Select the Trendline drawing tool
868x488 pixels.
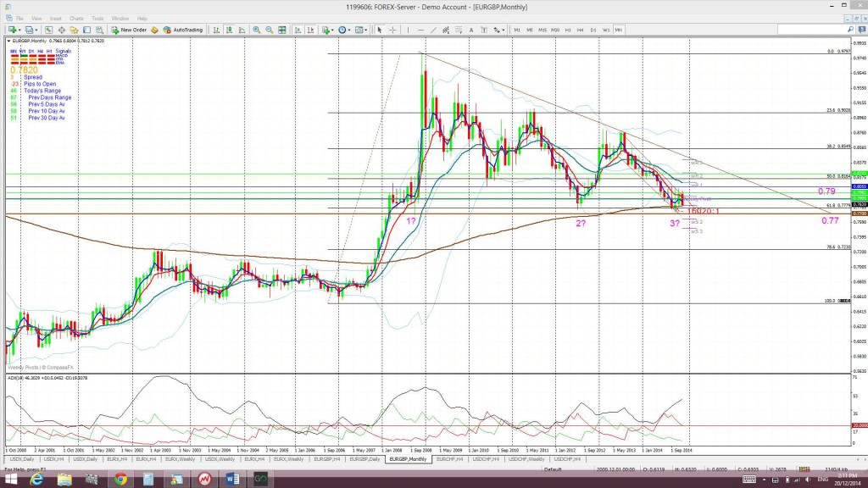433,30
